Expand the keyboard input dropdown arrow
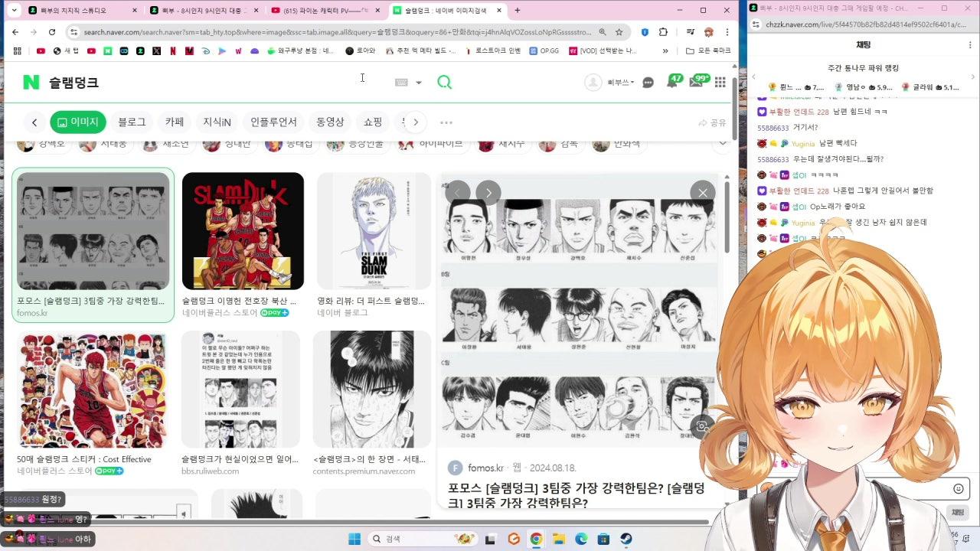The width and height of the screenshot is (980, 551). point(419,83)
